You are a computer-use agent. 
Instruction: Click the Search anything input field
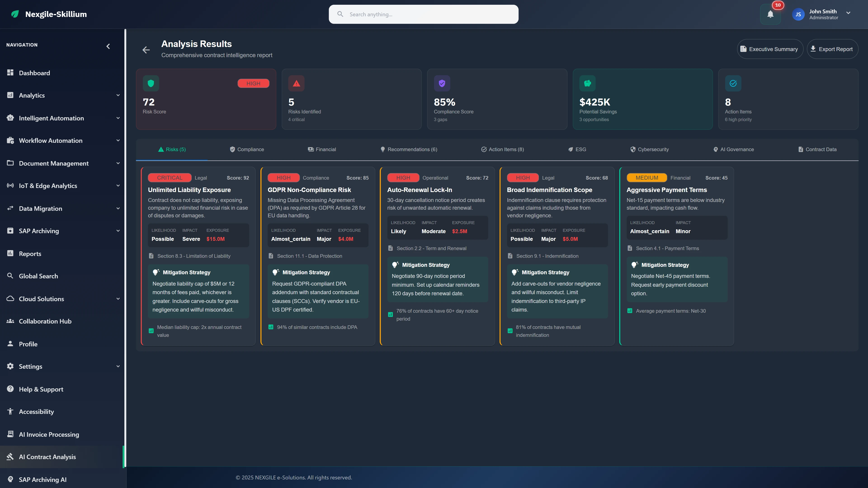point(423,14)
